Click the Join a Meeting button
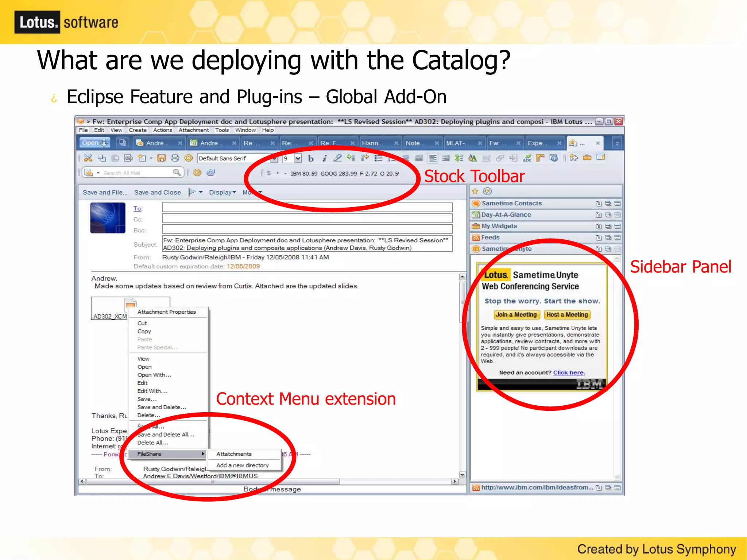The height and width of the screenshot is (560, 747). pyautogui.click(x=516, y=314)
